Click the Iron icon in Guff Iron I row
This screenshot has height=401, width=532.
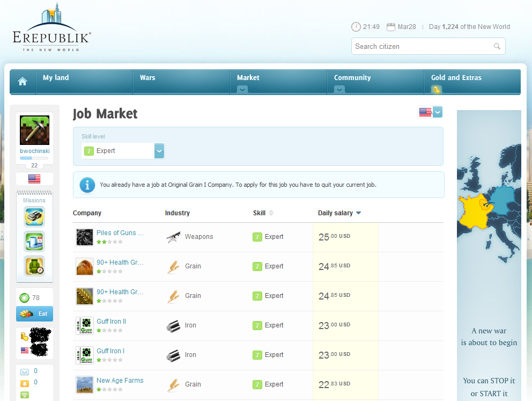(173, 355)
